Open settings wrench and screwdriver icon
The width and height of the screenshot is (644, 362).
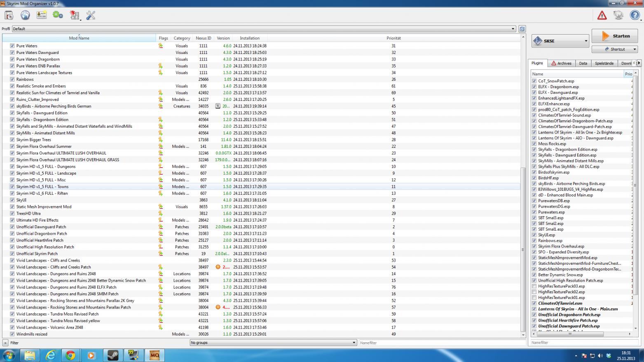(x=91, y=15)
